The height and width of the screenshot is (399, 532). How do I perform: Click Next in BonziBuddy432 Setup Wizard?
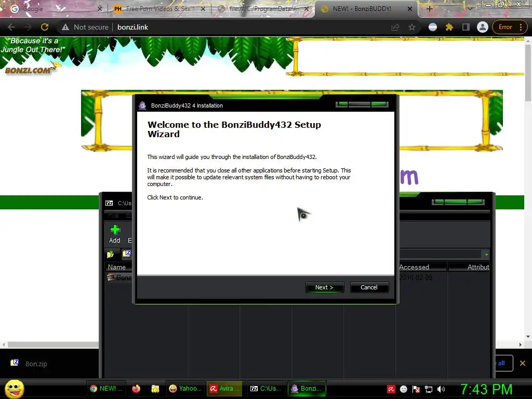click(325, 287)
